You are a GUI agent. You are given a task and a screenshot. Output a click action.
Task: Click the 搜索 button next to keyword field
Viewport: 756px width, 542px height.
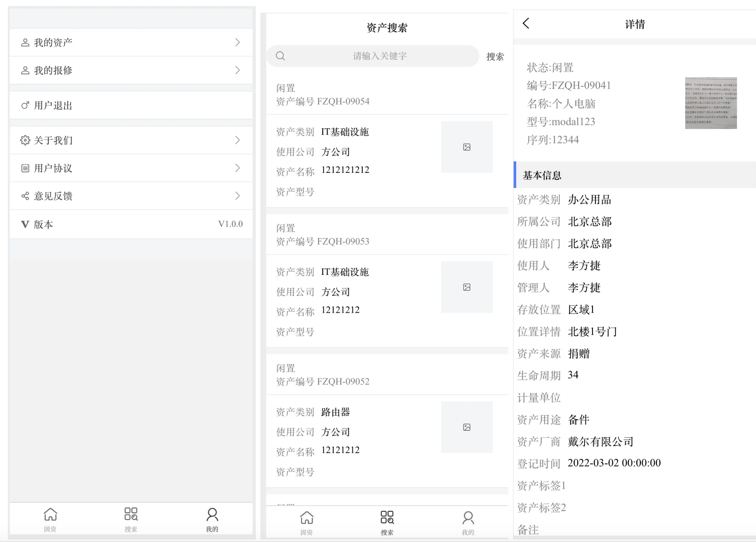click(x=495, y=56)
